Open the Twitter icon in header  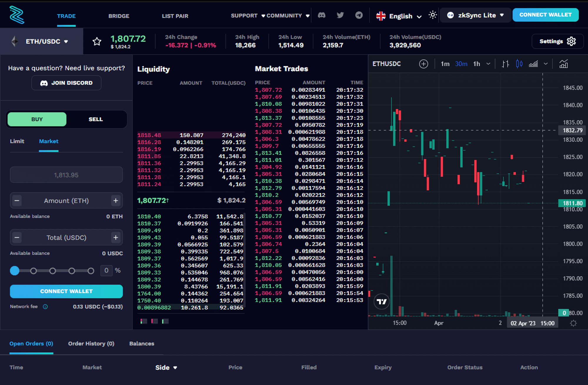click(x=340, y=15)
